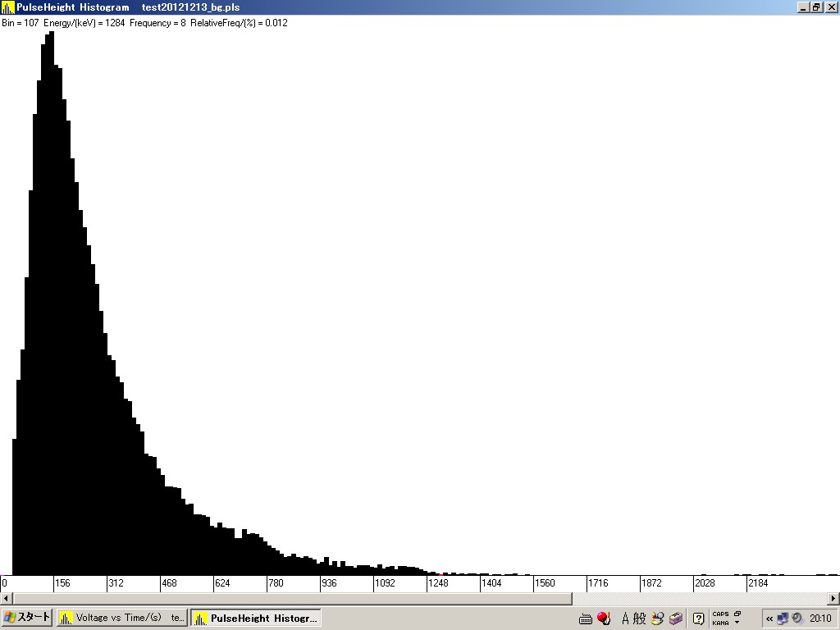The image size is (840, 630).
Task: Click the x-axis label 1872
Action: point(652,583)
